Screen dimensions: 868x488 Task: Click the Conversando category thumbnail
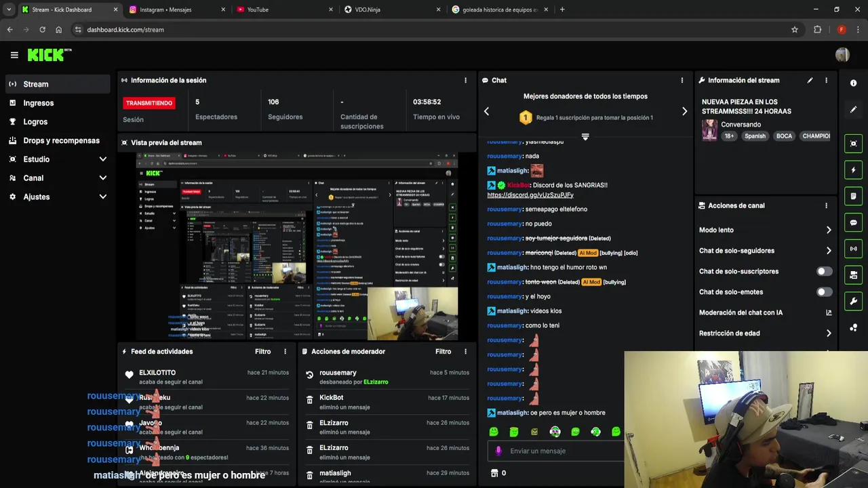(x=709, y=130)
